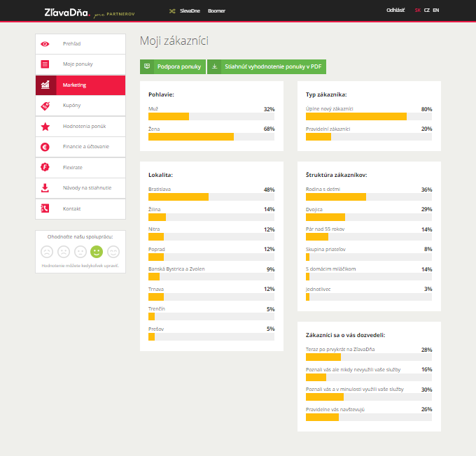The width and height of the screenshot is (476, 456).
Task: Click the list icon for Moje ponuky
Action: pyautogui.click(x=45, y=64)
